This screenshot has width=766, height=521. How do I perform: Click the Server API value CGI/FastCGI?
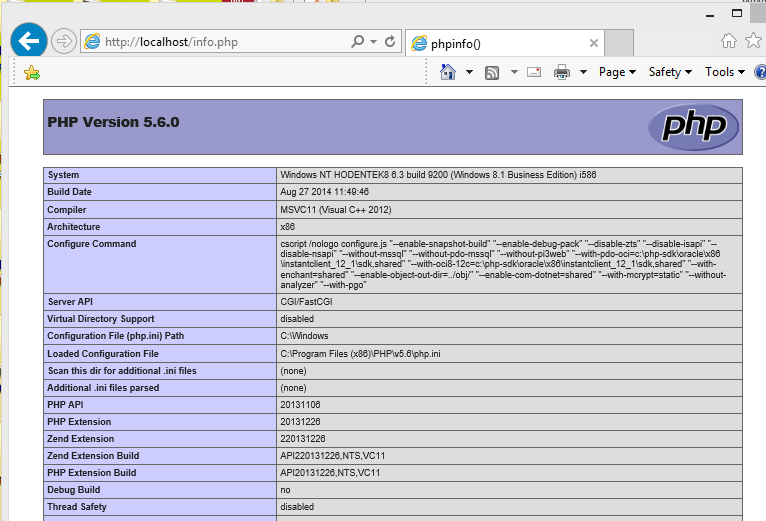306,302
